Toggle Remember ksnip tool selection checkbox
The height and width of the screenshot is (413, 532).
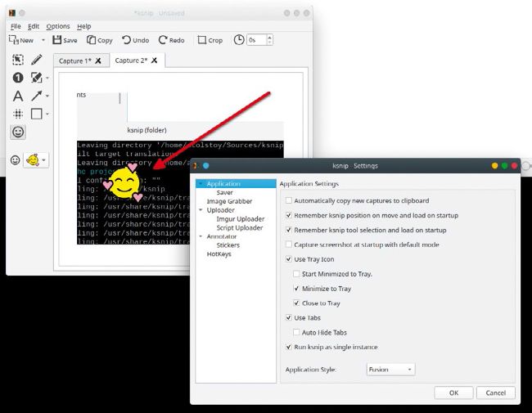tap(289, 230)
